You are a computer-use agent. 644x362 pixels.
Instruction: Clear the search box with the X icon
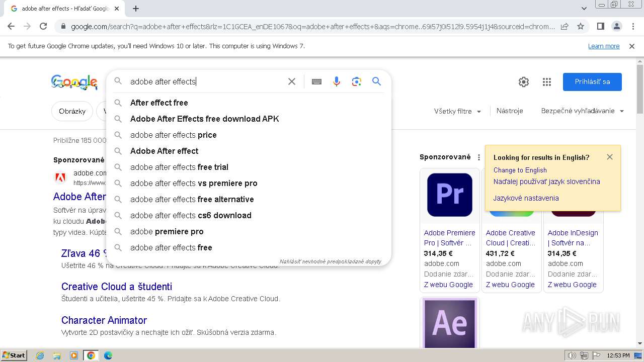(292, 81)
